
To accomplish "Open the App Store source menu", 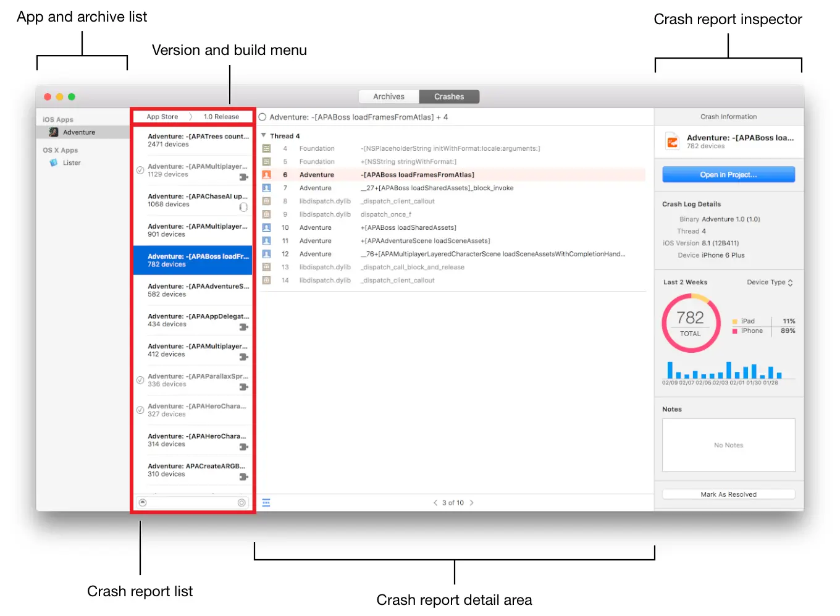I will pos(162,117).
